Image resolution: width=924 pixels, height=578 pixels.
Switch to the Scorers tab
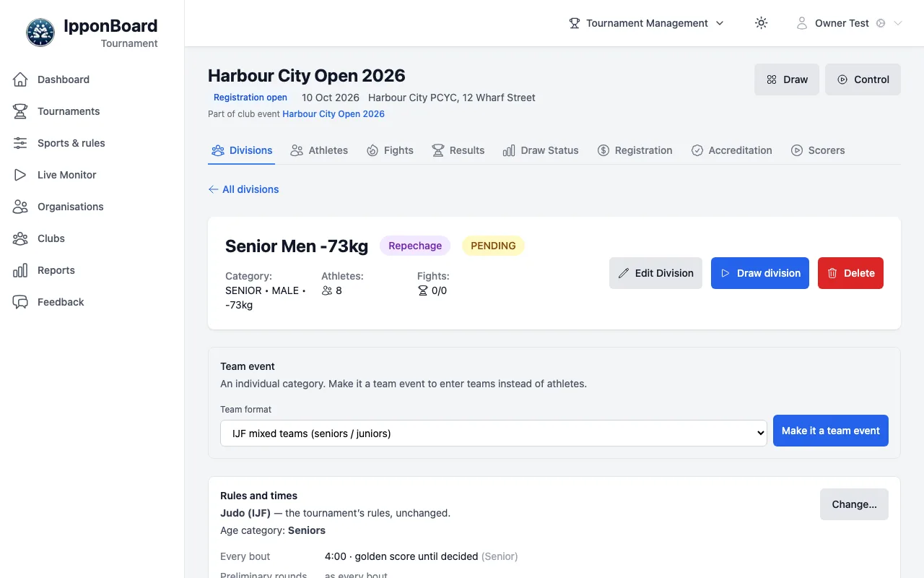pyautogui.click(x=818, y=150)
